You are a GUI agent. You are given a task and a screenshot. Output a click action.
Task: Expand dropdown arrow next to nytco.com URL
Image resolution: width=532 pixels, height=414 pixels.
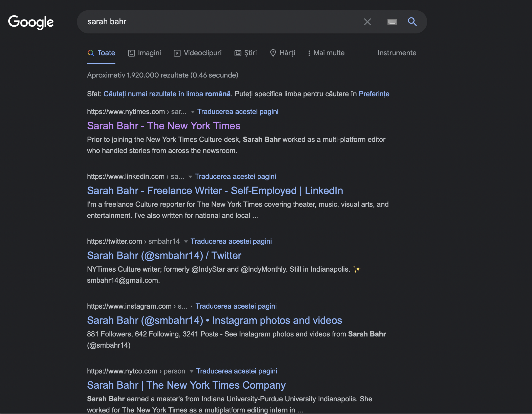coord(191,371)
